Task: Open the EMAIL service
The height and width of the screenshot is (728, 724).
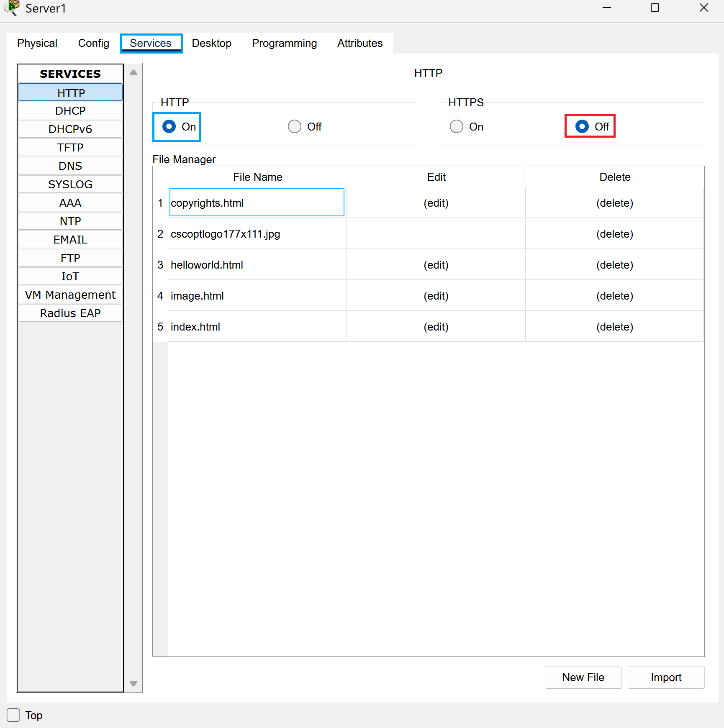Action: click(x=70, y=240)
